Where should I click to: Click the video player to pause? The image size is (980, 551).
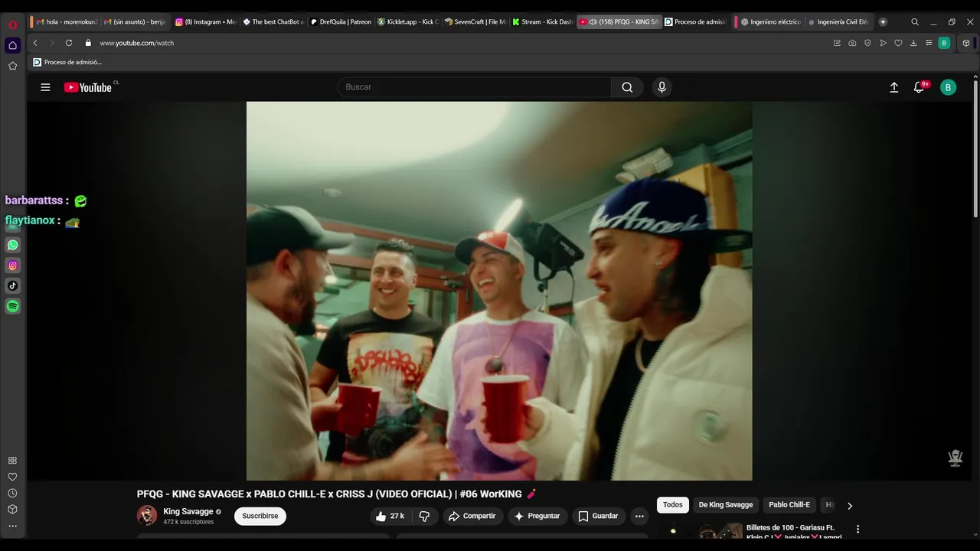[x=499, y=291]
